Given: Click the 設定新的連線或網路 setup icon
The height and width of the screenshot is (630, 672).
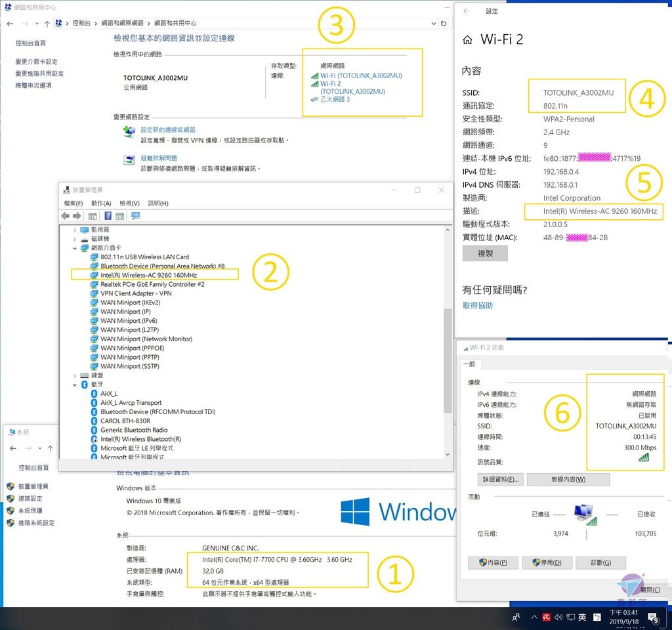Looking at the screenshot, I should tap(129, 131).
